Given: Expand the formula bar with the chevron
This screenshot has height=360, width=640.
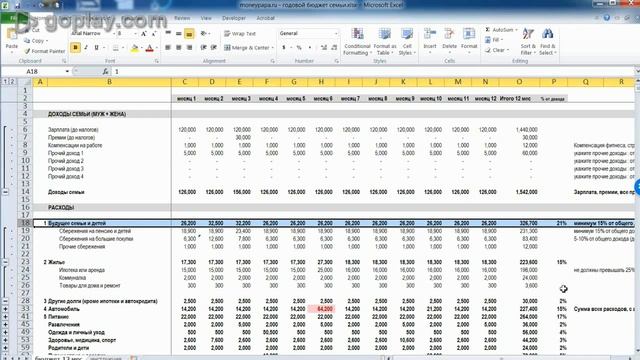Looking at the screenshot, I should pyautogui.click(x=637, y=71).
